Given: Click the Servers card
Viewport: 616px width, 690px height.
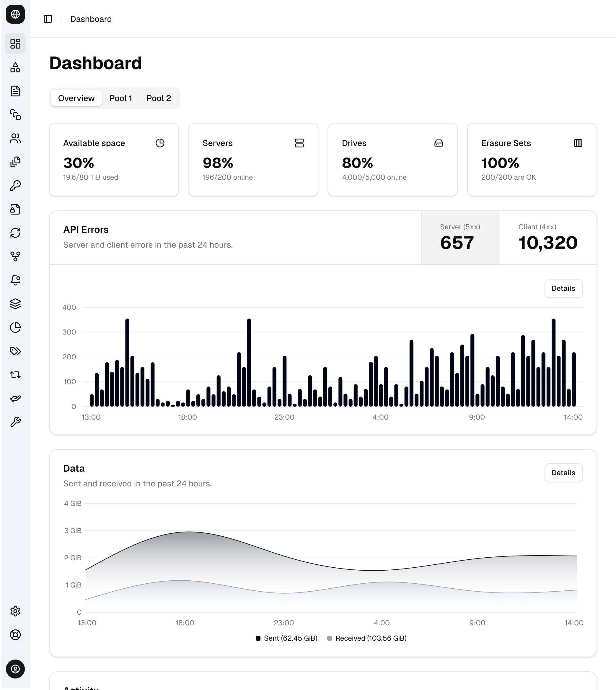Looking at the screenshot, I should coord(253,160).
